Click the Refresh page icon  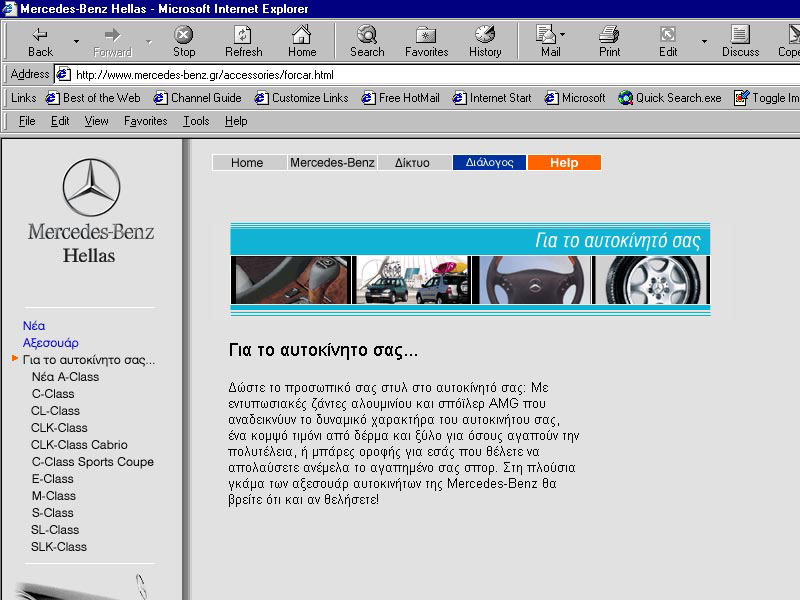(x=243, y=35)
